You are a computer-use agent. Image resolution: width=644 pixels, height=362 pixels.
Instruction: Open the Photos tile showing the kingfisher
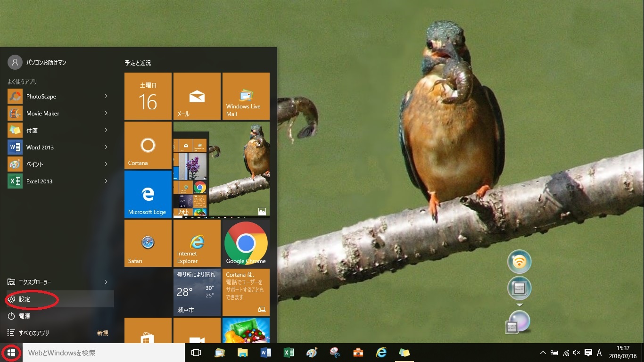point(222,170)
